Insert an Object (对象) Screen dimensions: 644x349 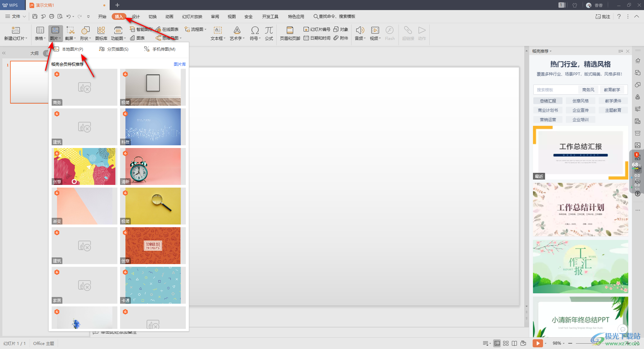coord(341,29)
